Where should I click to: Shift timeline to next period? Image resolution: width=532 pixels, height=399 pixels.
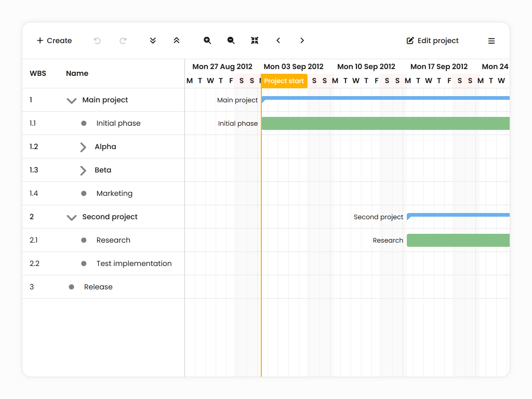302,41
